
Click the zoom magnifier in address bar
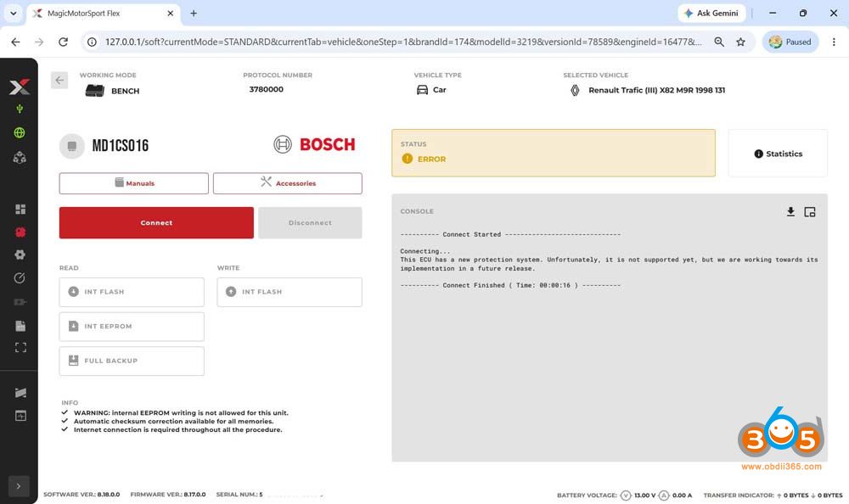coord(719,42)
